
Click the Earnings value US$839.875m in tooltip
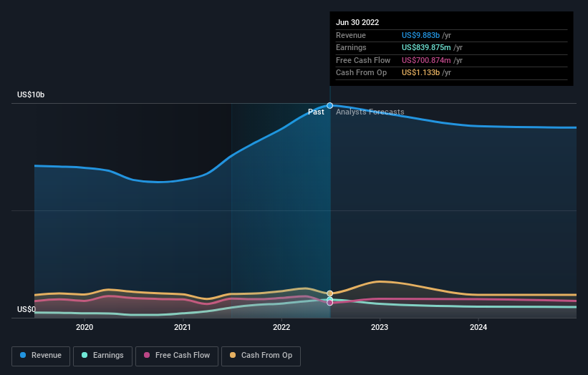coord(426,47)
